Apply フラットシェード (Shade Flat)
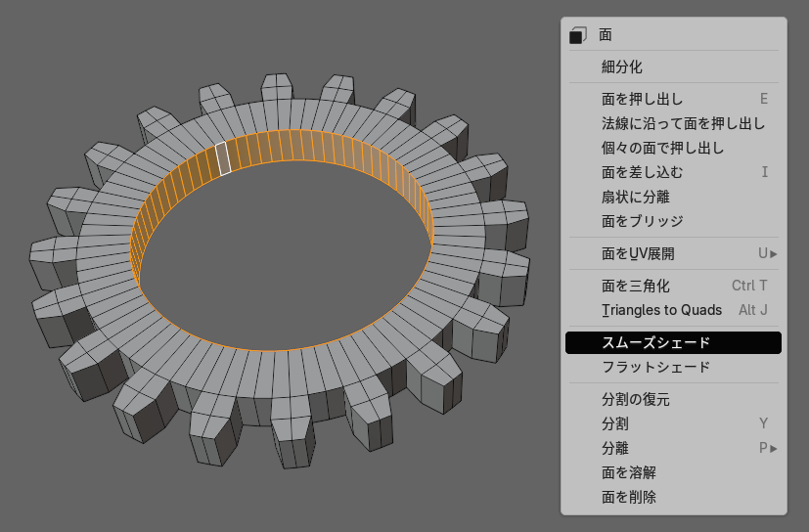Image resolution: width=809 pixels, height=532 pixels. [x=673, y=367]
